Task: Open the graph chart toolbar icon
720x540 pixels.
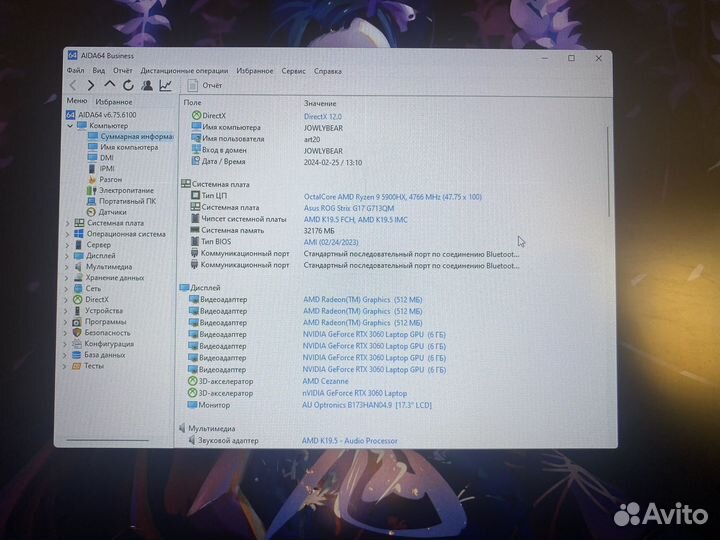Action: pyautogui.click(x=165, y=85)
